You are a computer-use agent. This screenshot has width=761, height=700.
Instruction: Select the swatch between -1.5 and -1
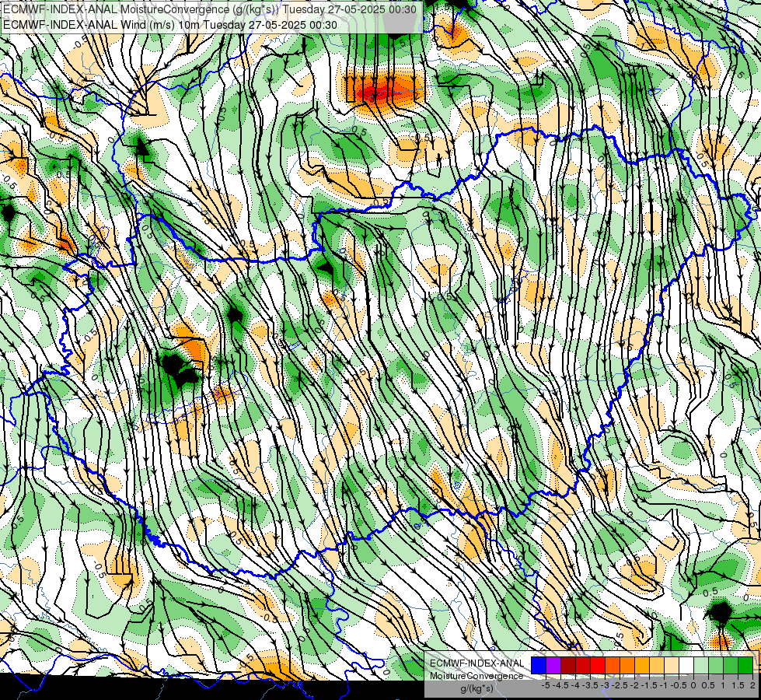657,665
